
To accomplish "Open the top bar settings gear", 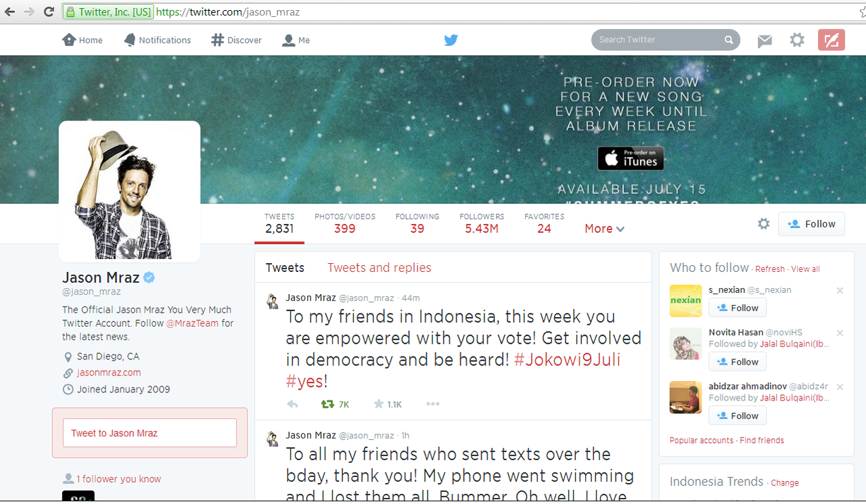I will point(797,40).
